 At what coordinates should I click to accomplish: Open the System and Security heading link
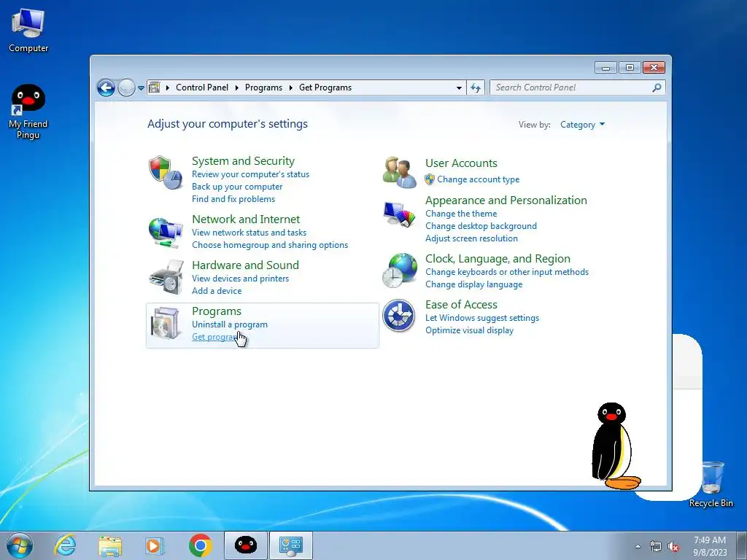click(x=243, y=161)
